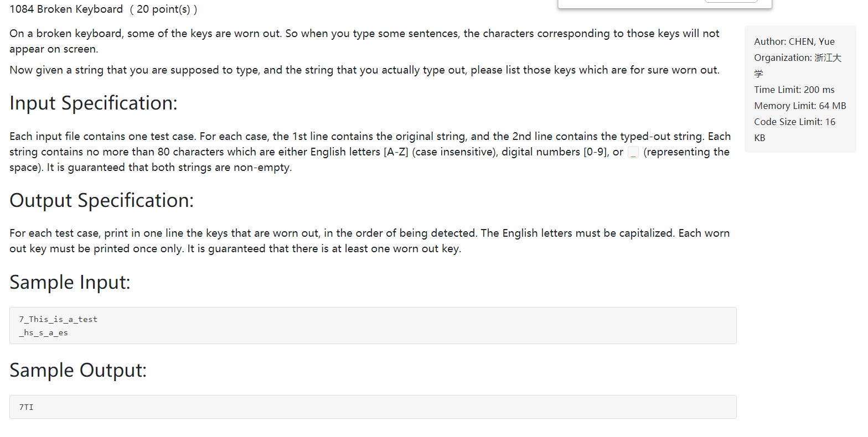
Task: Click the 'Input Specification:' heading
Action: [x=94, y=103]
